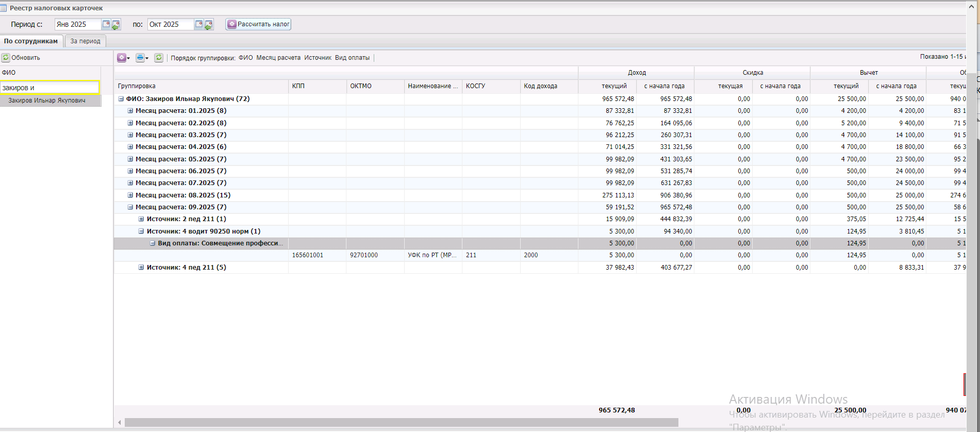
Task: Expand Месяц расчета: 05.2025 group
Action: tap(130, 159)
